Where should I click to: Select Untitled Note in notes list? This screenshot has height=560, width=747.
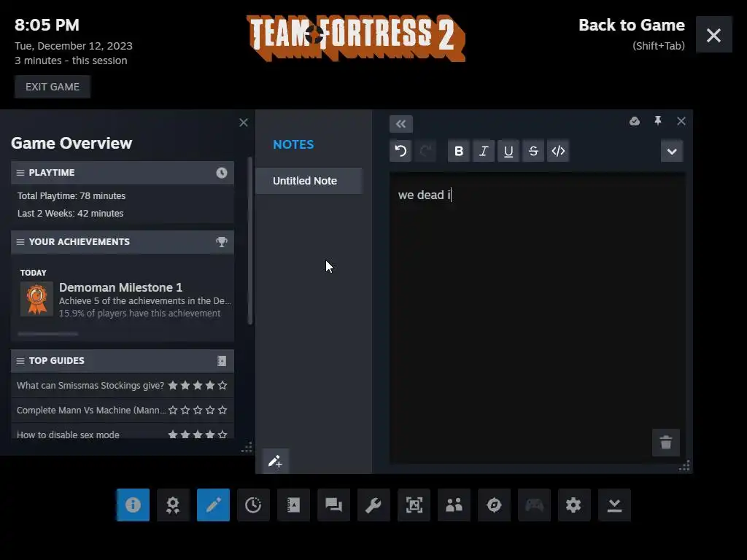(309, 181)
